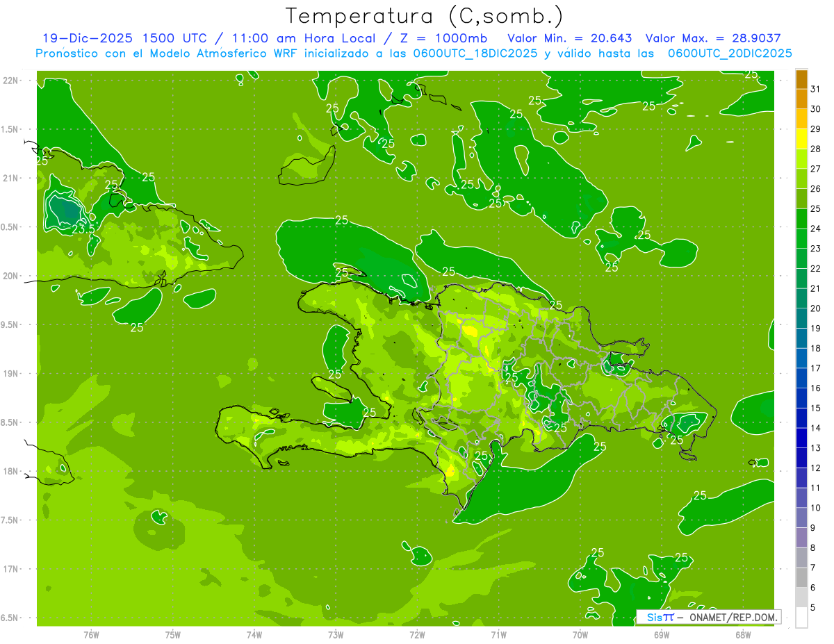The height and width of the screenshot is (644, 834).
Task: Click the 69W longitude axis label
Action: point(662,635)
